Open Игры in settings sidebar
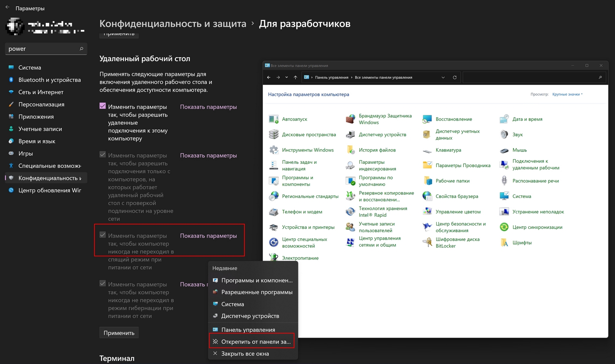 [x=46, y=153]
